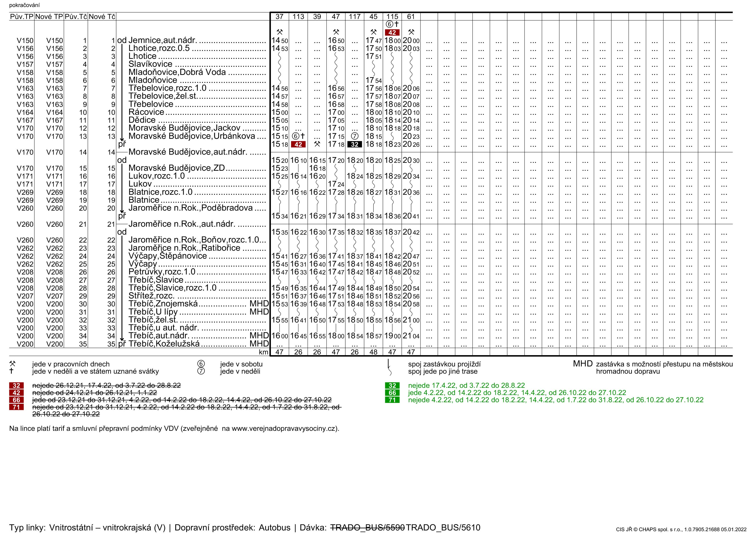Click the red 42 badge in column 113
756x535 pixels.
tap(298, 144)
